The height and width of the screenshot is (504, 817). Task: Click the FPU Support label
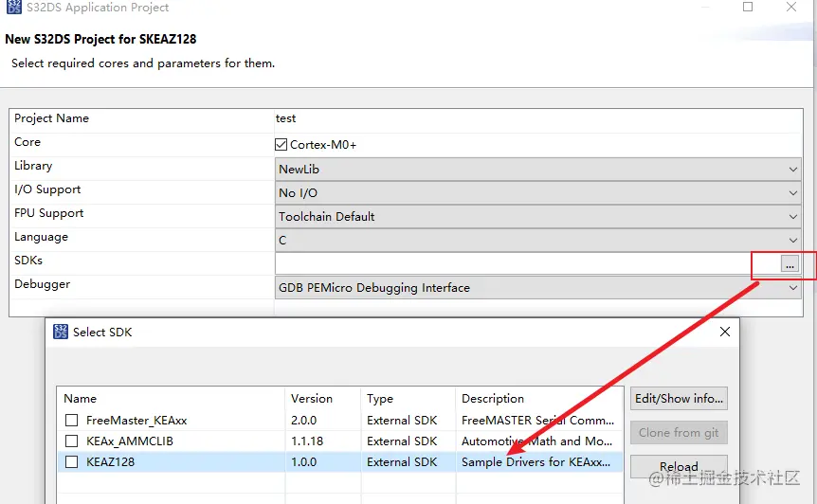point(49,213)
